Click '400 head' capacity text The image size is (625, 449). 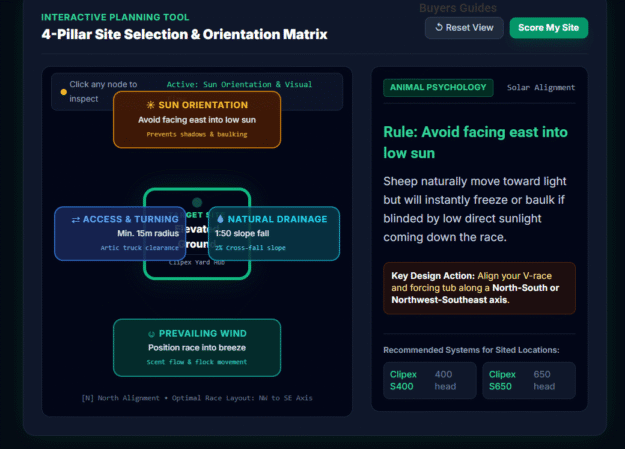point(445,380)
